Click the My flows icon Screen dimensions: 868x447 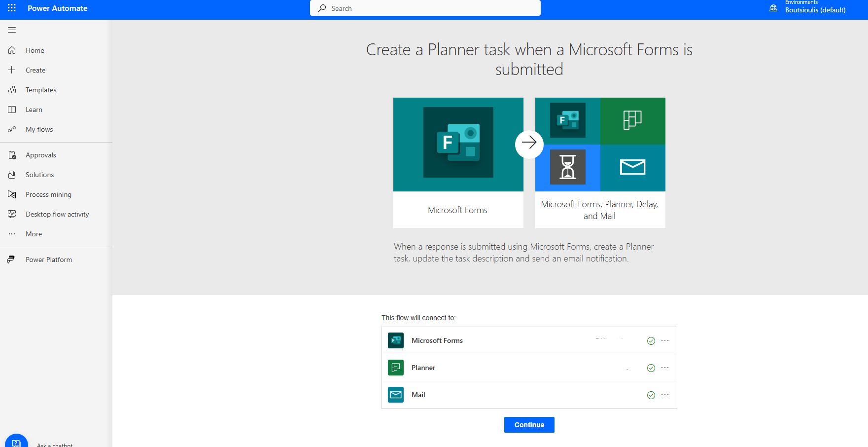coord(12,129)
